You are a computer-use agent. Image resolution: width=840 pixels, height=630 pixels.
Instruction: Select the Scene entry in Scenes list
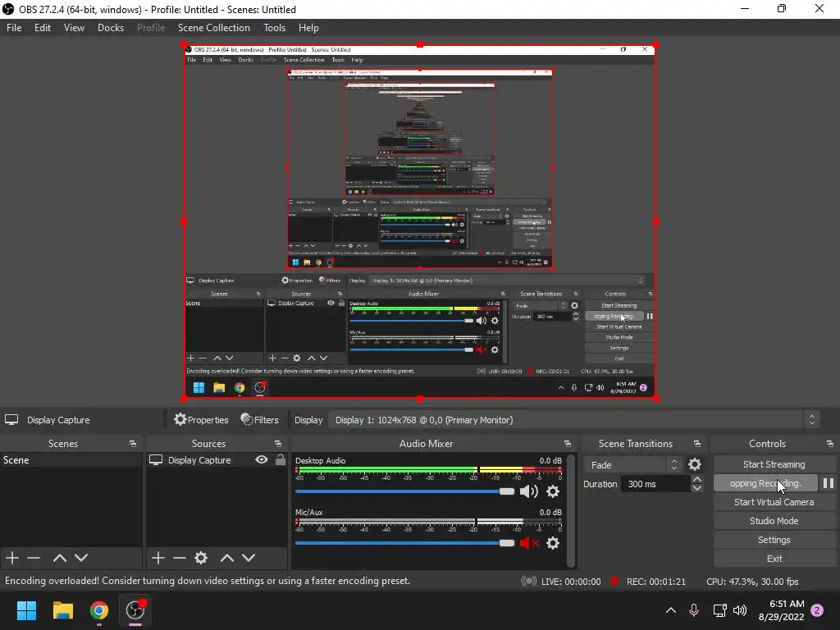tap(71, 460)
